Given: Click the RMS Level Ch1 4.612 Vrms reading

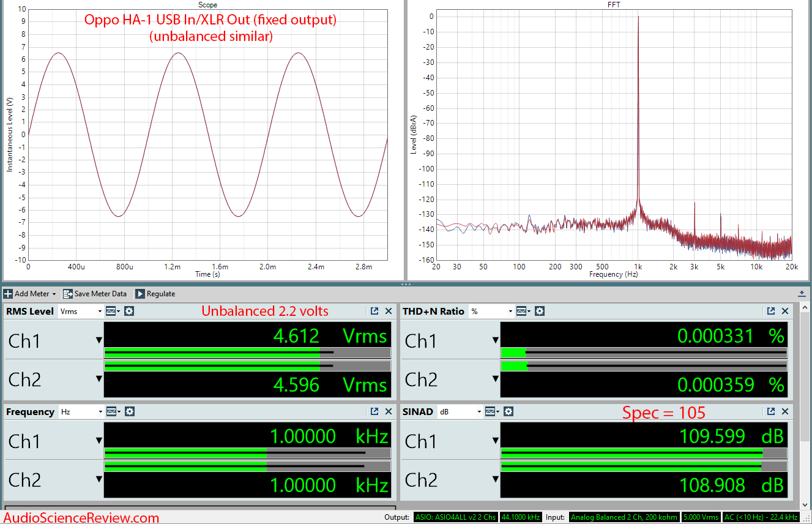Looking at the screenshot, I should click(331, 335).
